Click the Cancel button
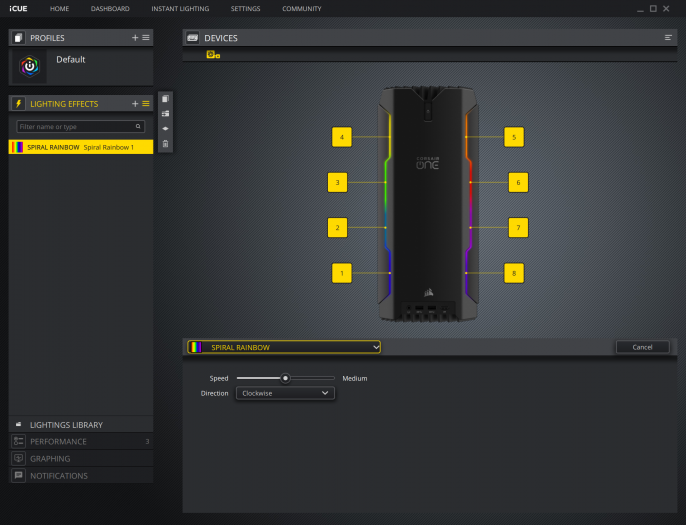 coord(642,347)
